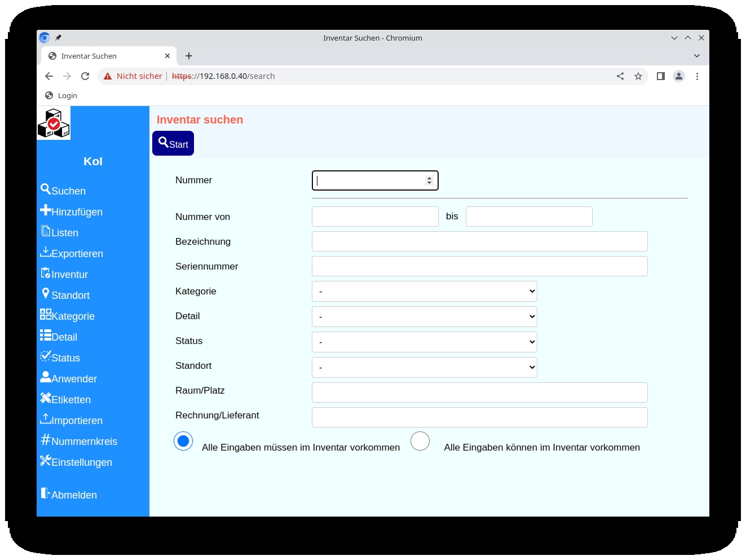Bookmark this page with the star icon
Screen dimensions: 746x560
coord(638,76)
